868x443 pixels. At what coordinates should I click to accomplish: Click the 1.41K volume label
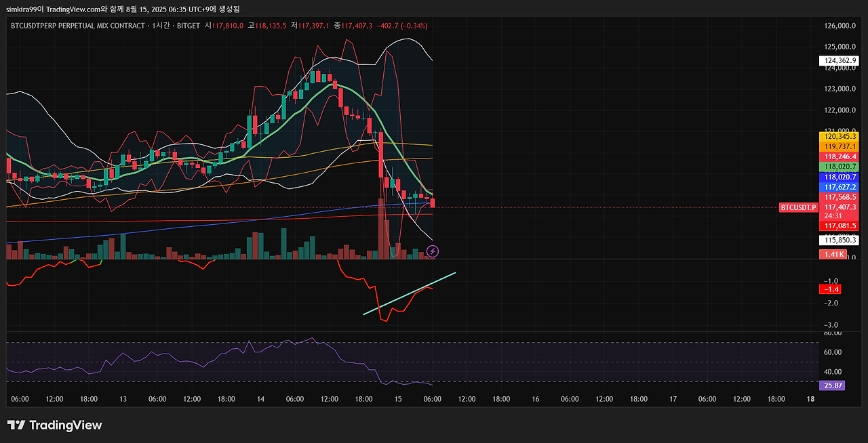click(833, 254)
